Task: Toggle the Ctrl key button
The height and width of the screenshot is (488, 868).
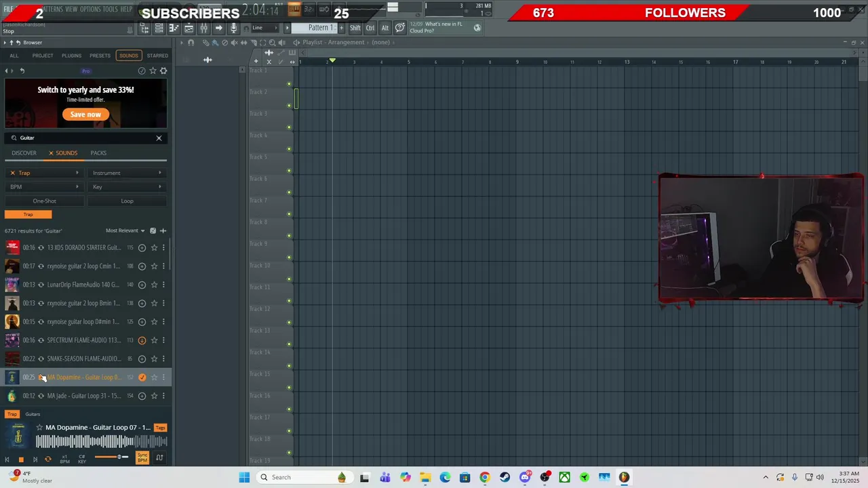Action: tap(370, 28)
